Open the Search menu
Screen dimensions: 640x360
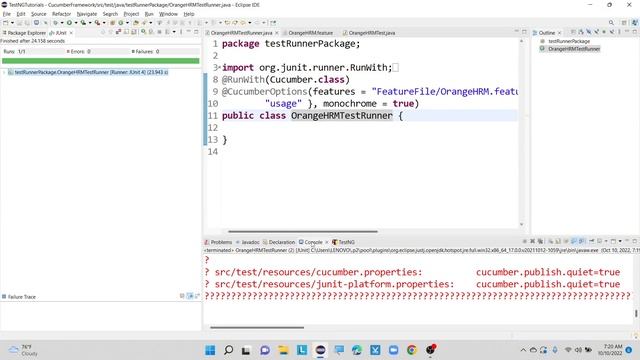(x=110, y=14)
